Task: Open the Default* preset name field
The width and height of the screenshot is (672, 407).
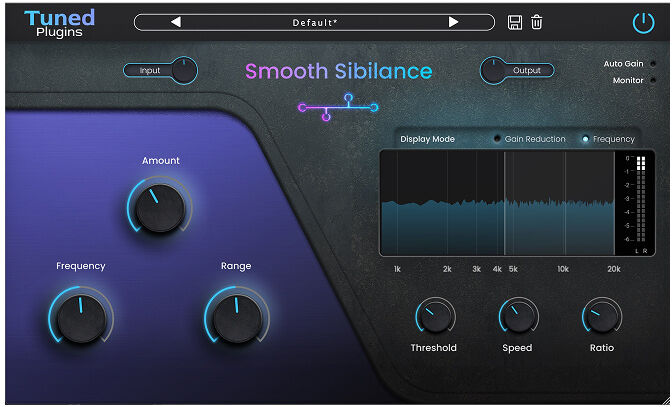Action: [x=315, y=22]
